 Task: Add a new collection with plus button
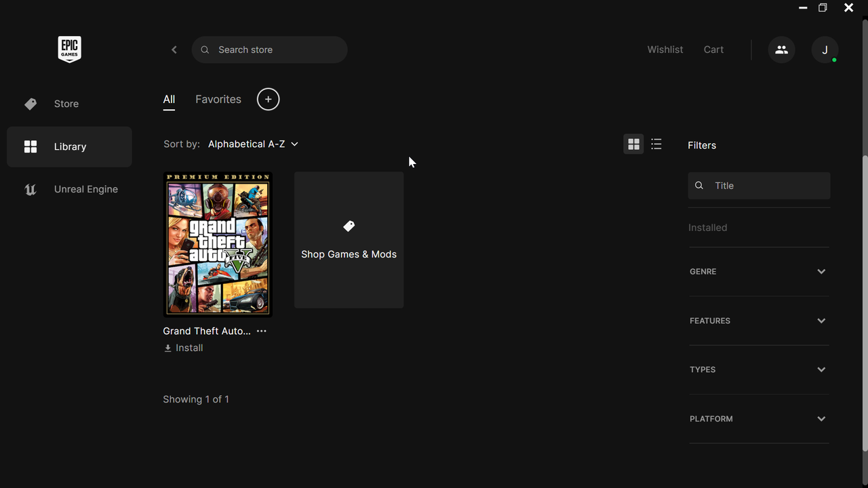pyautogui.click(x=268, y=99)
